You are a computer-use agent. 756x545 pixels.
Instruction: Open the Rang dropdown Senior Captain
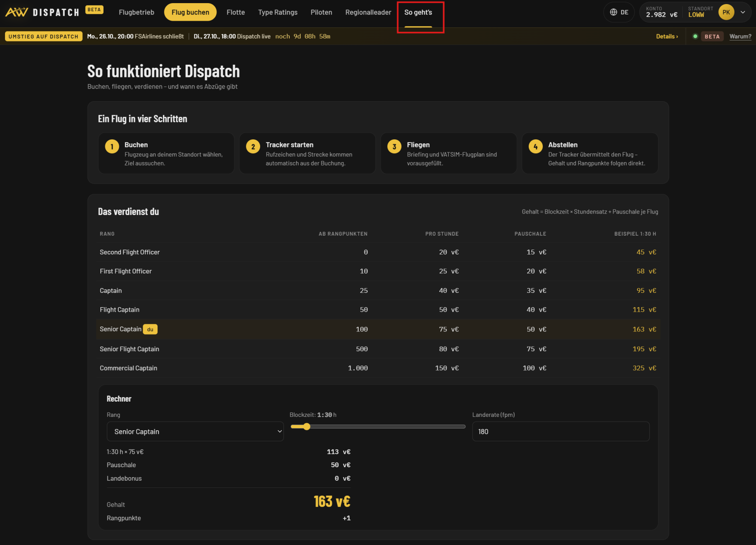tap(195, 432)
